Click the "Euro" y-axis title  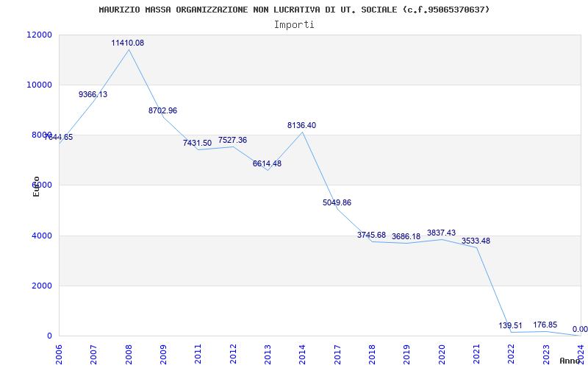tap(36, 186)
